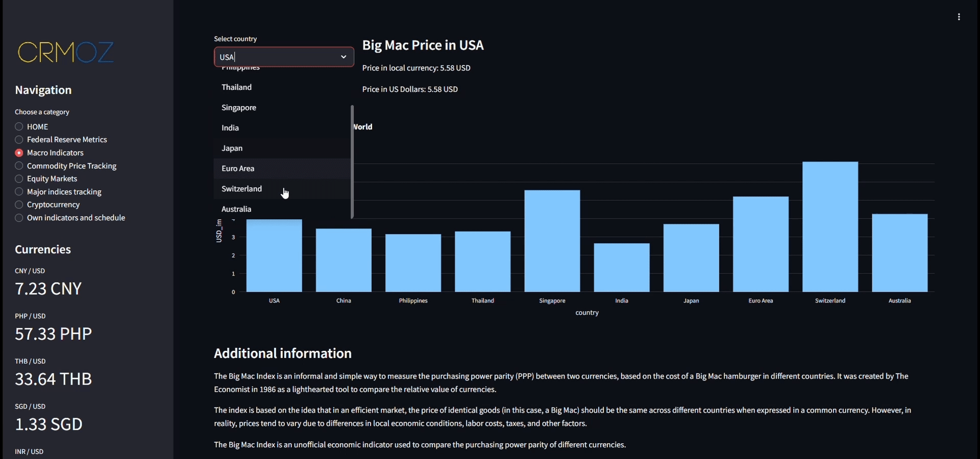Pick Australia in the dropdown
Screen dimensions: 980x459
[x=236, y=209]
